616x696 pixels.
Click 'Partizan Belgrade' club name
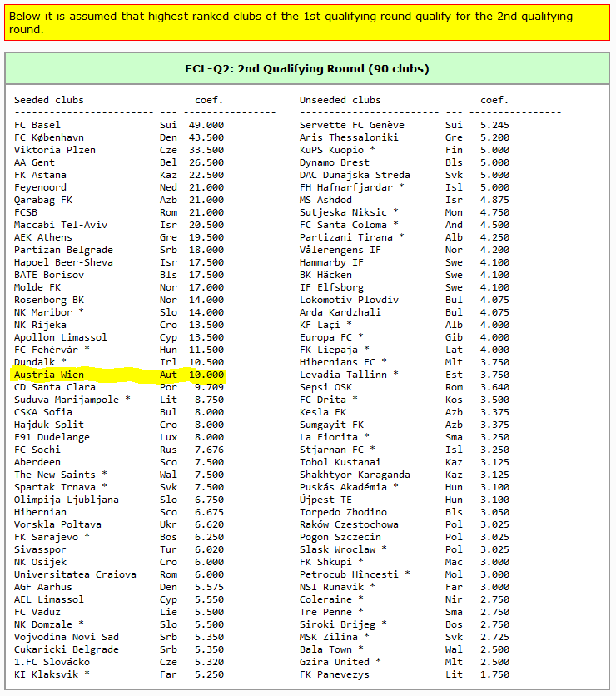click(63, 250)
